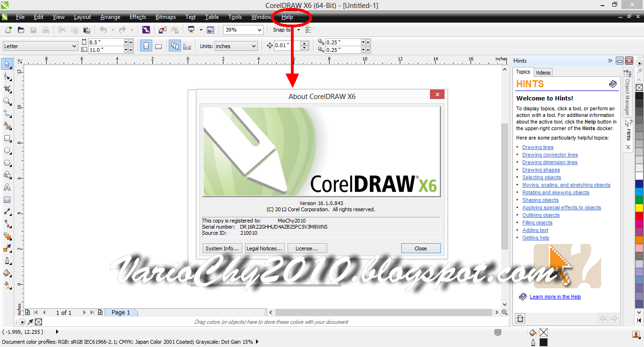Screen dimensions: 644x347
Task: Expand Hints docker double-arrow
Action: [x=610, y=61]
